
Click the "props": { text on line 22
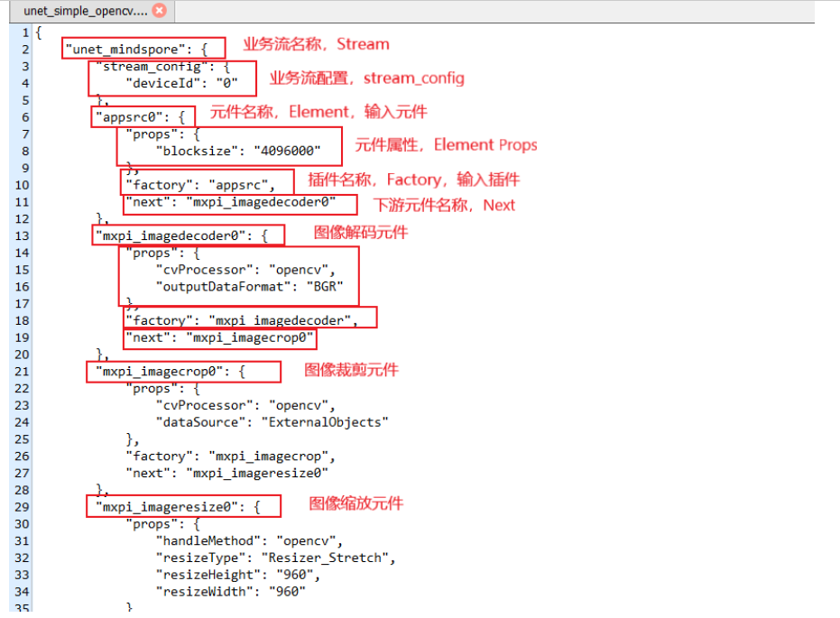tap(162, 389)
